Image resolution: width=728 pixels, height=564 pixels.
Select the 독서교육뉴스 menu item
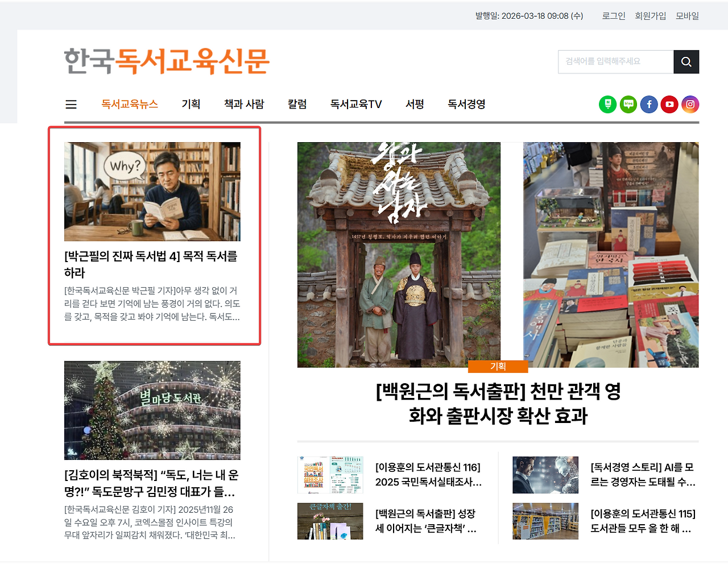coord(130,104)
